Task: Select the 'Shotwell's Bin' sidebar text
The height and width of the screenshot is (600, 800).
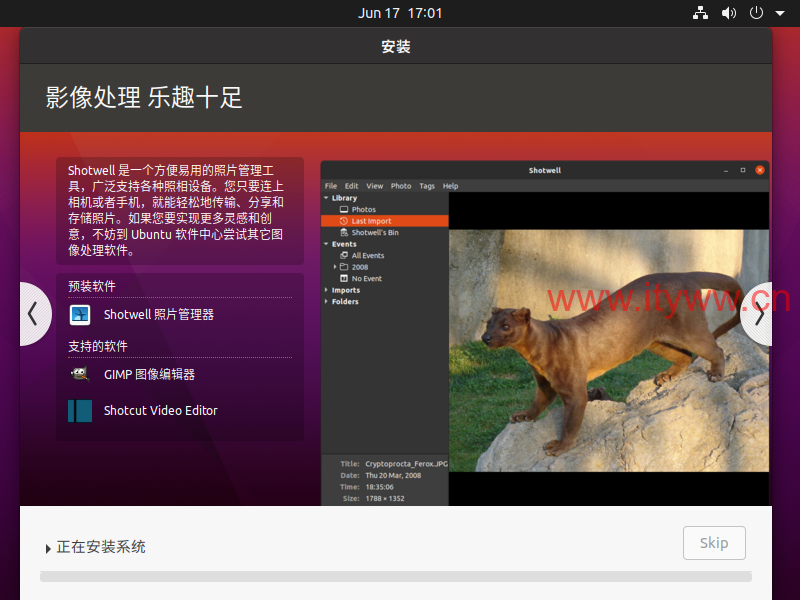Action: [375, 233]
